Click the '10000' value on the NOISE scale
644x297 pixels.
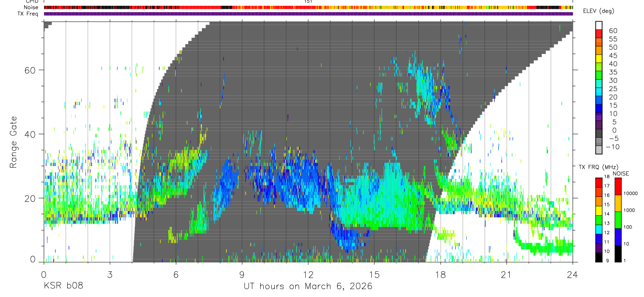(630, 193)
